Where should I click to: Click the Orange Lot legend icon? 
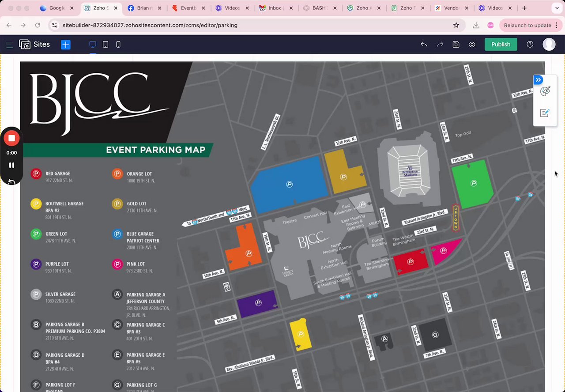pos(117,173)
